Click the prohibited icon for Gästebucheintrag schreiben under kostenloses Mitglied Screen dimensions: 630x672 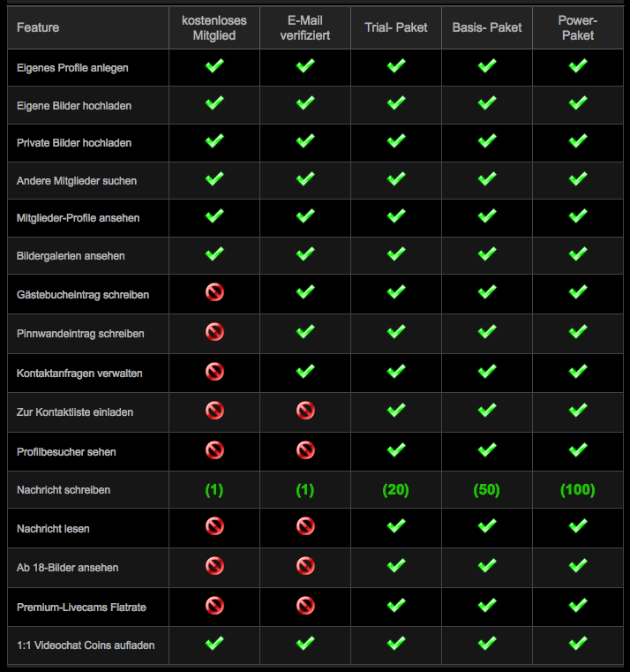(x=214, y=292)
